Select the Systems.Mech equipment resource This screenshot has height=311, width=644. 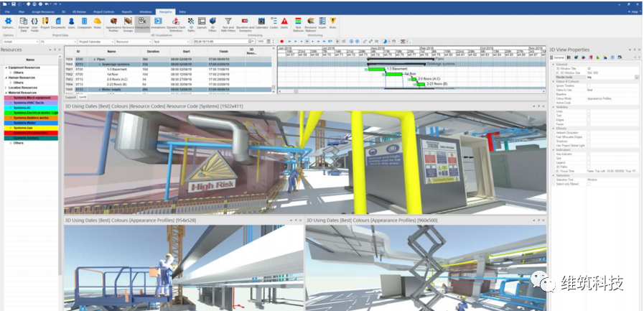pyautogui.click(x=31, y=98)
